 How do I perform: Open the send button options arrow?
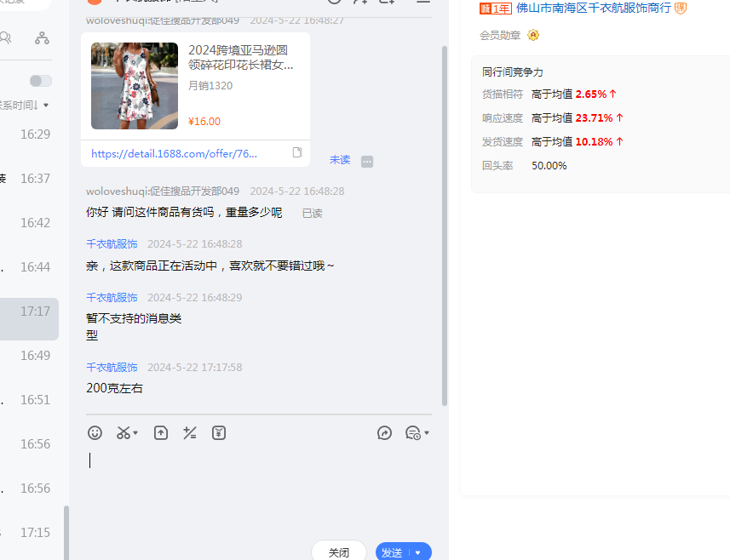pyautogui.click(x=418, y=552)
